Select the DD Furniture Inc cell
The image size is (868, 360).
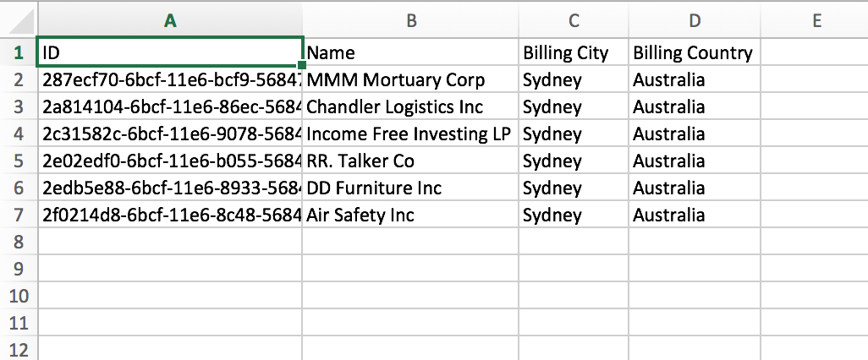pyautogui.click(x=411, y=188)
